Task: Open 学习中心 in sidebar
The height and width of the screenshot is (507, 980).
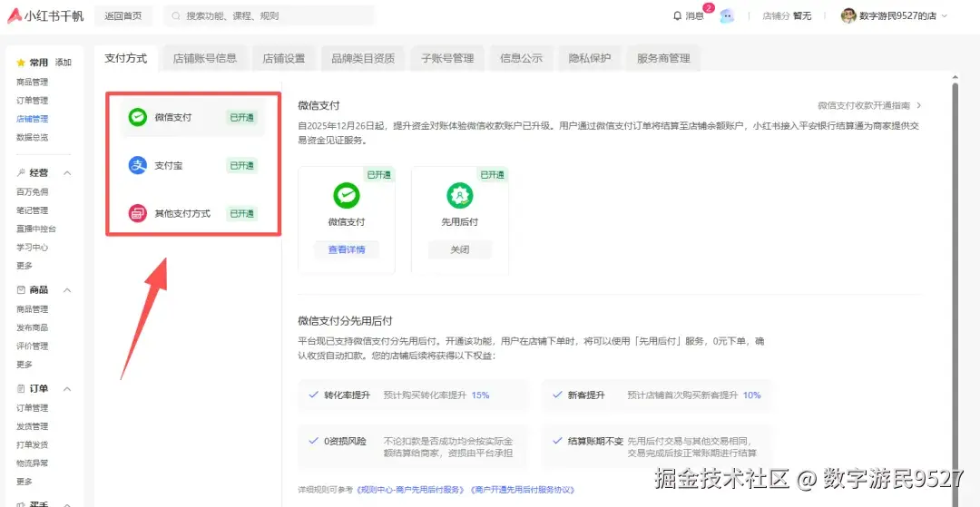Action: [32, 248]
